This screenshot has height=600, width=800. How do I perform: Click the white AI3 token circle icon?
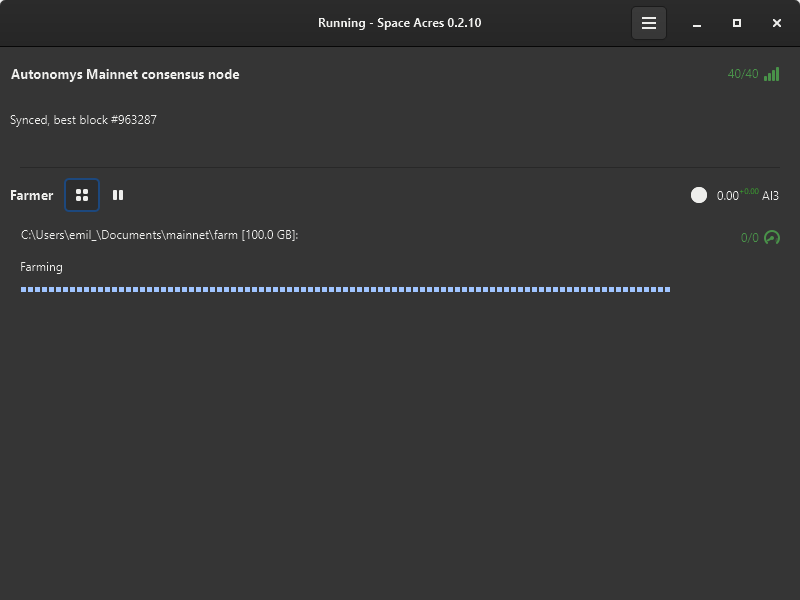coord(699,195)
